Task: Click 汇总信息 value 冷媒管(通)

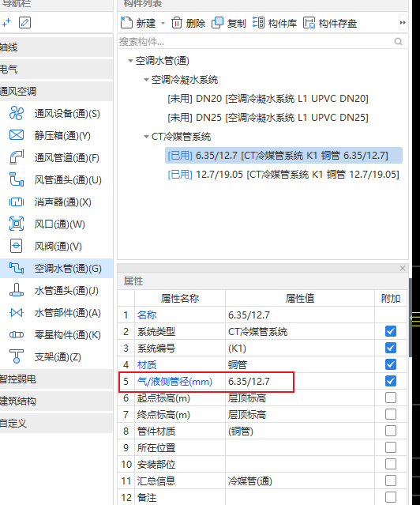Action: pyautogui.click(x=300, y=481)
